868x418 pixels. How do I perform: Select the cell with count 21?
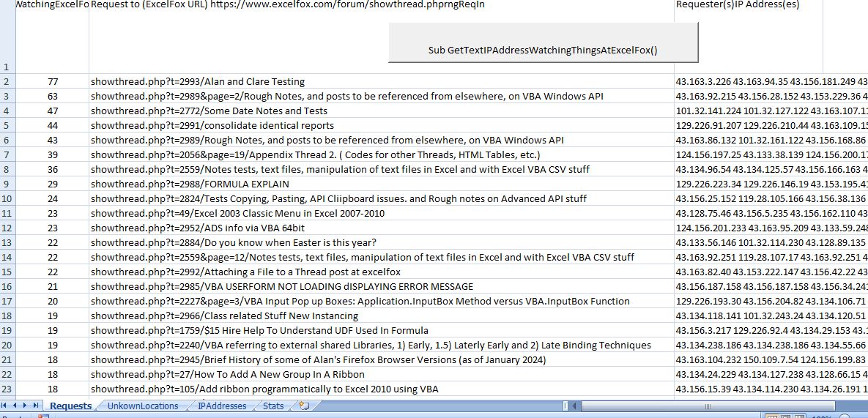tap(53, 286)
